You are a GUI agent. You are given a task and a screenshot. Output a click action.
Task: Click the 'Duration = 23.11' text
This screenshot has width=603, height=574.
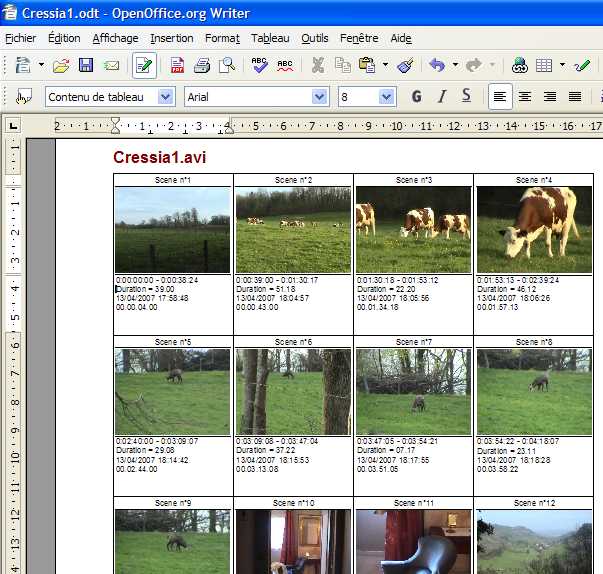tap(506, 451)
